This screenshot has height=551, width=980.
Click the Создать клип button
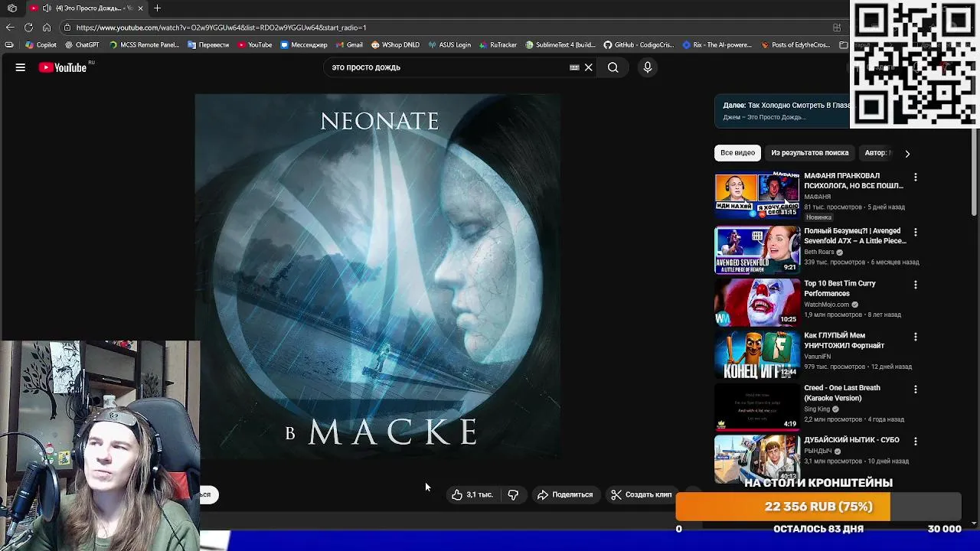pyautogui.click(x=641, y=494)
